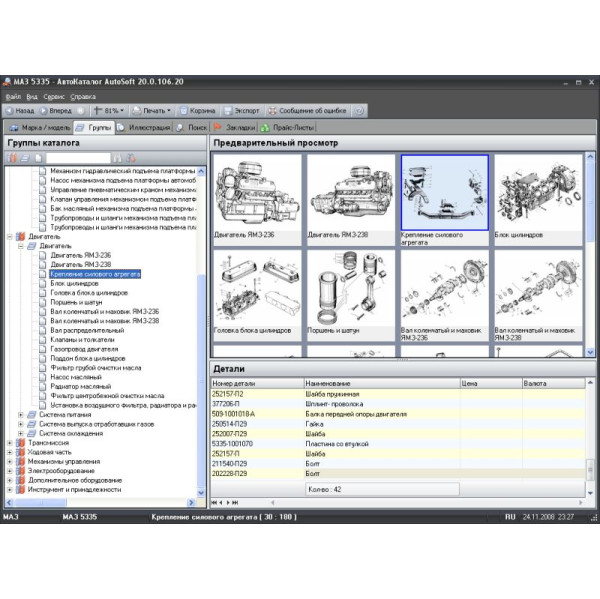The height and width of the screenshot is (599, 600).
Task: Collapse the top-level Двигатель tree node
Action: (x=9, y=236)
